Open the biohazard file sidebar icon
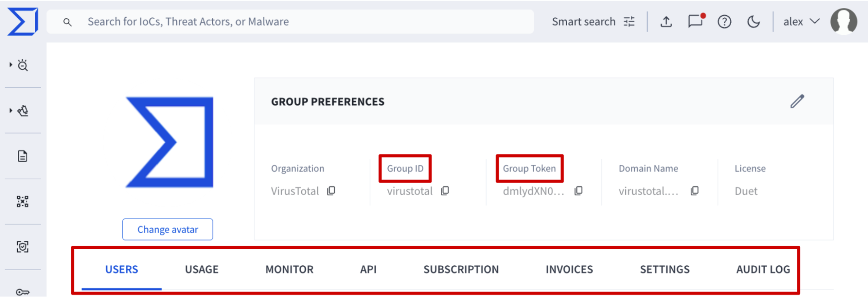The image size is (868, 297). click(x=23, y=111)
